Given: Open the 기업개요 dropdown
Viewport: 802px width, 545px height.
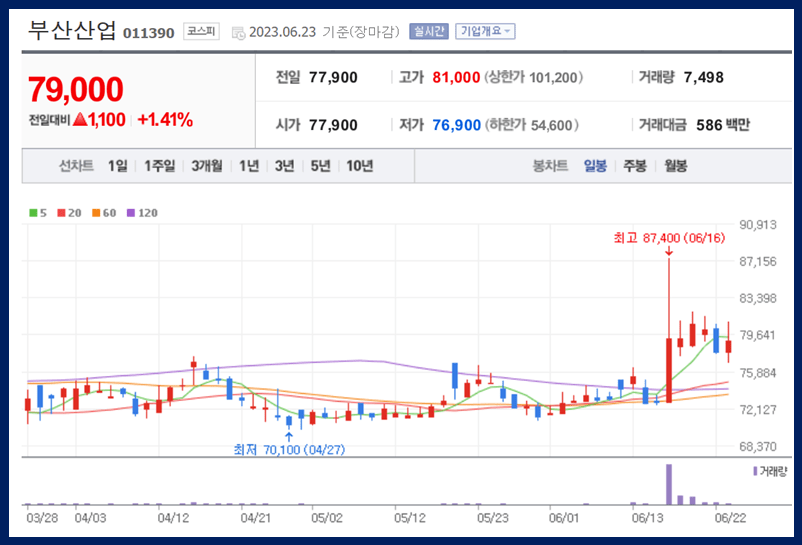Looking at the screenshot, I should 485,32.
